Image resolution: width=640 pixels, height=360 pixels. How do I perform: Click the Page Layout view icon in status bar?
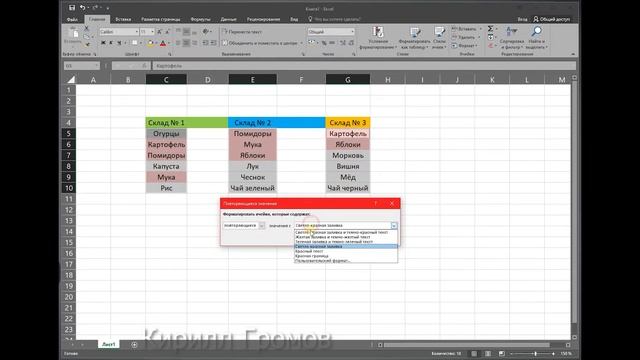[488, 353]
